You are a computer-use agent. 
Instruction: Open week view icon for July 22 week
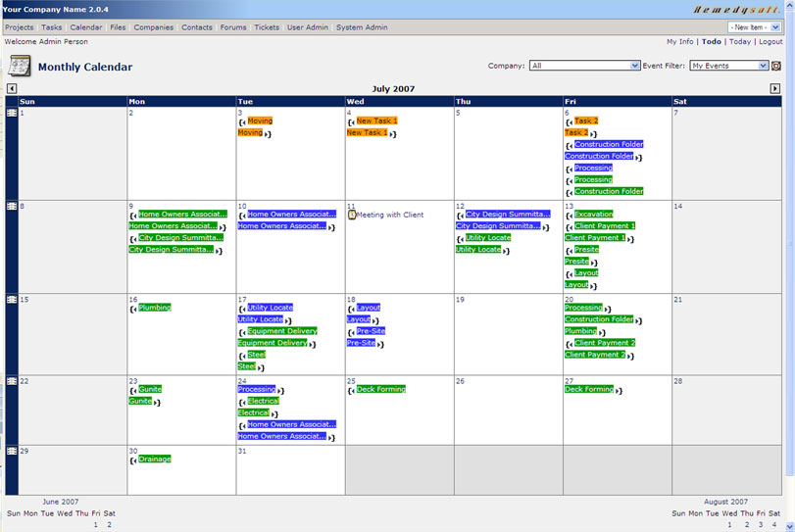coord(12,381)
